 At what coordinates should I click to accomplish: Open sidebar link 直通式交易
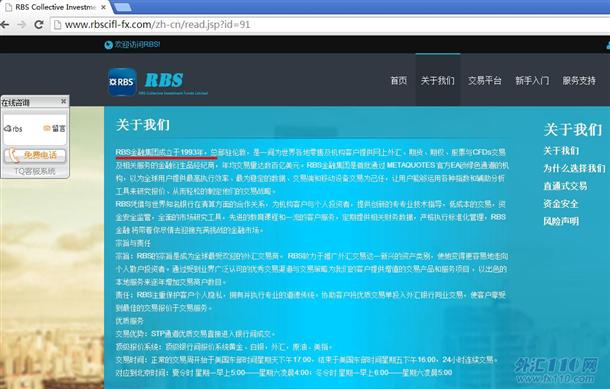coord(565,186)
